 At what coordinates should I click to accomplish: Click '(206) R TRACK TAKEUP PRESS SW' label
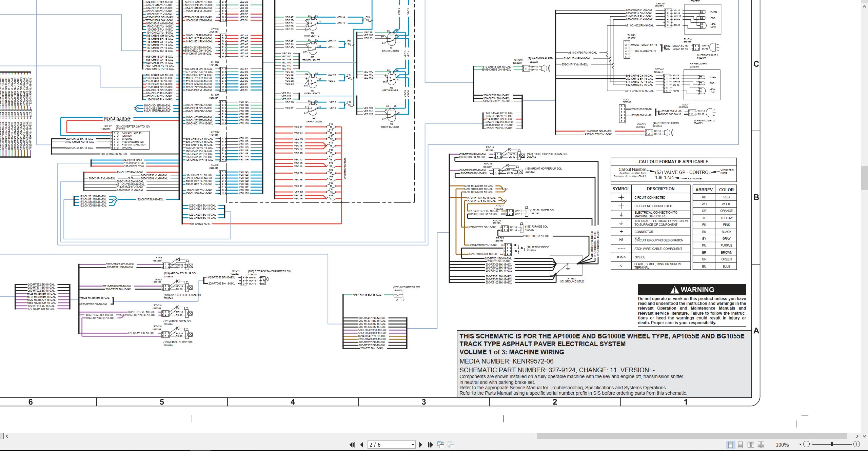[x=270, y=271]
